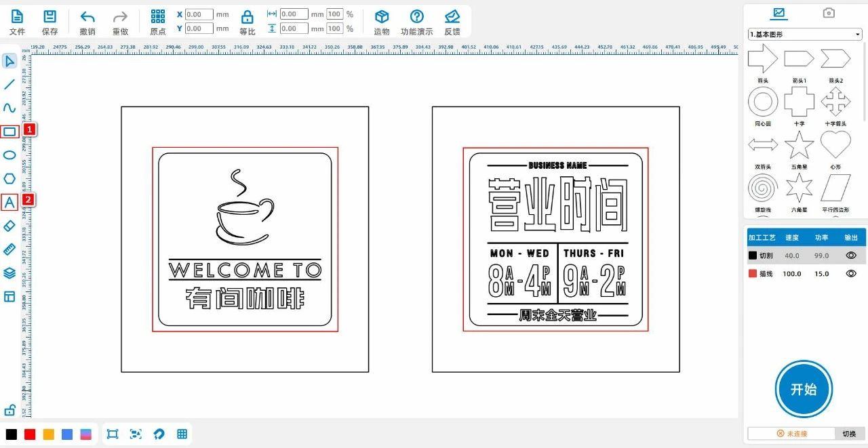868x448 pixels.
Task: Toggle visibility of the 切割 layer
Action: coord(851,256)
